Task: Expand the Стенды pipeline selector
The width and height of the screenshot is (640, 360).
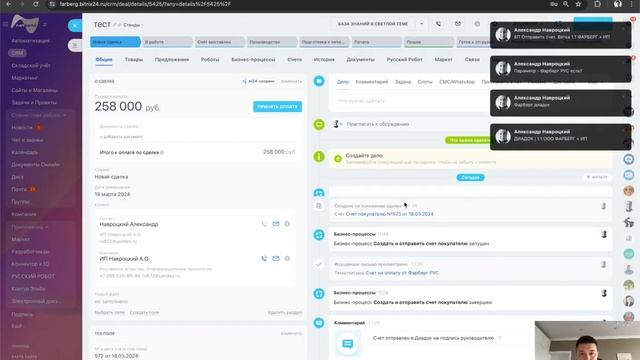Action: click(133, 25)
